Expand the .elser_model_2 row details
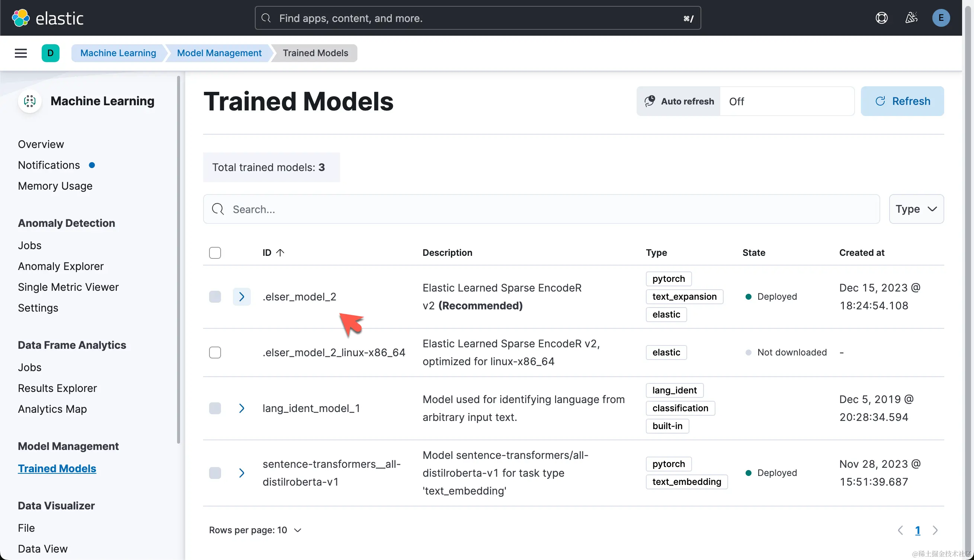Image resolution: width=974 pixels, height=560 pixels. tap(242, 296)
